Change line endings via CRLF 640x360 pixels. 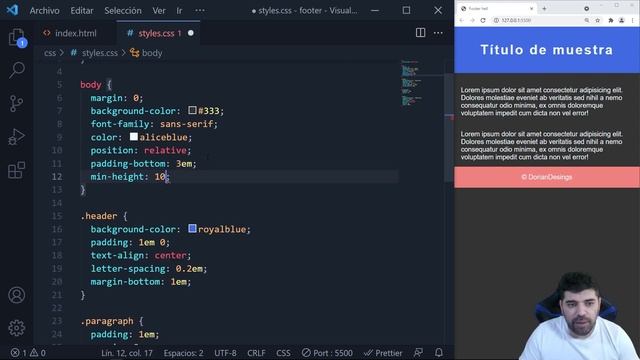pyautogui.click(x=256, y=353)
